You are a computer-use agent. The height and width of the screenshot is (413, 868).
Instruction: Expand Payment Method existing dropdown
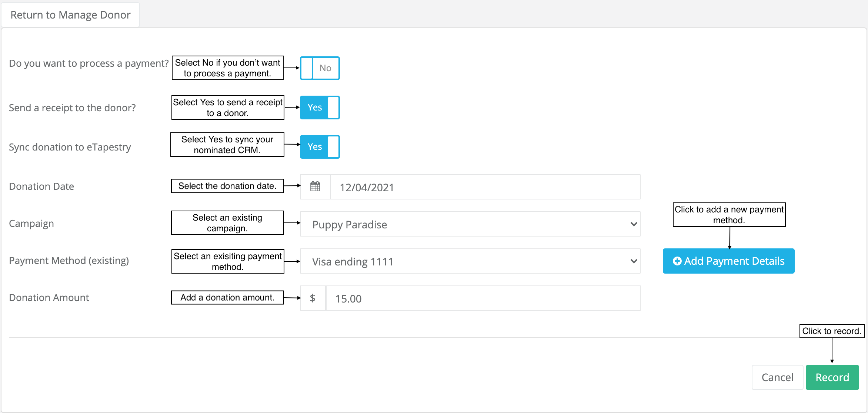click(x=470, y=261)
